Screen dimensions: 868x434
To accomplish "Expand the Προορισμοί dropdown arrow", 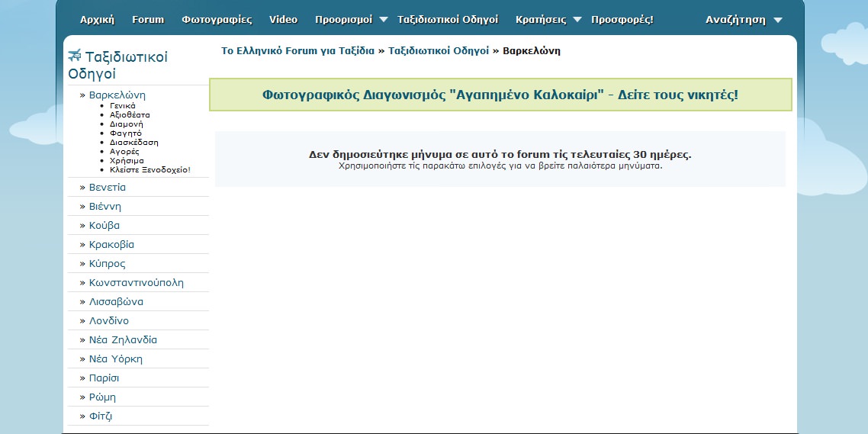I will (x=383, y=20).
